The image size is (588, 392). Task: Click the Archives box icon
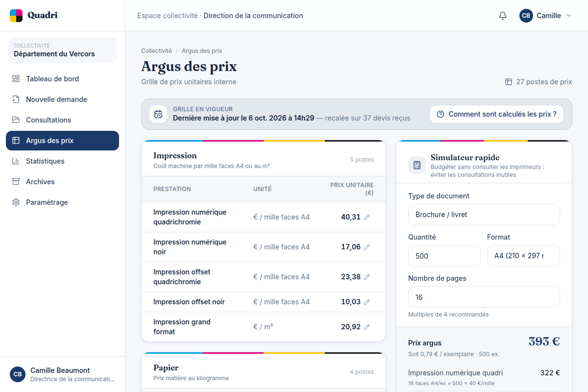16,182
